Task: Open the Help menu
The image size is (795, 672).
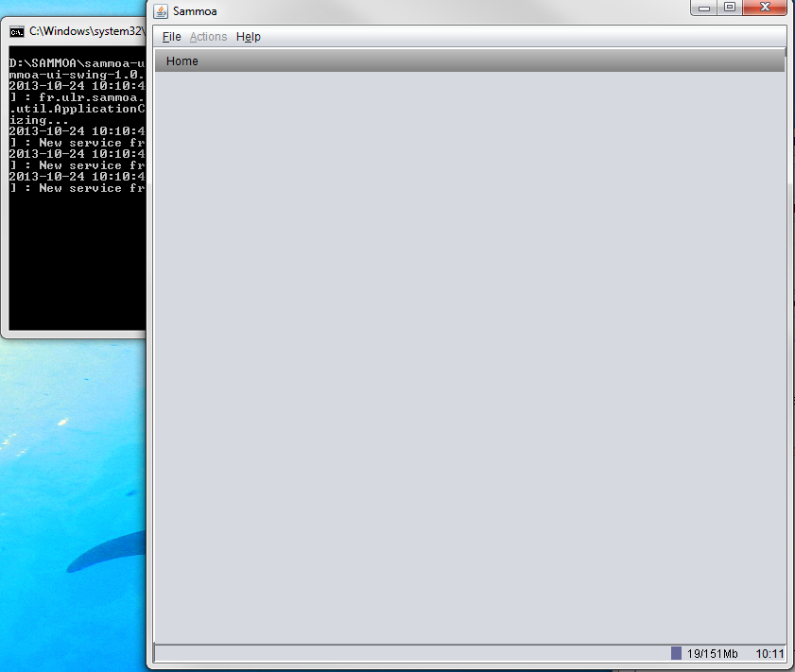Action: [x=249, y=37]
